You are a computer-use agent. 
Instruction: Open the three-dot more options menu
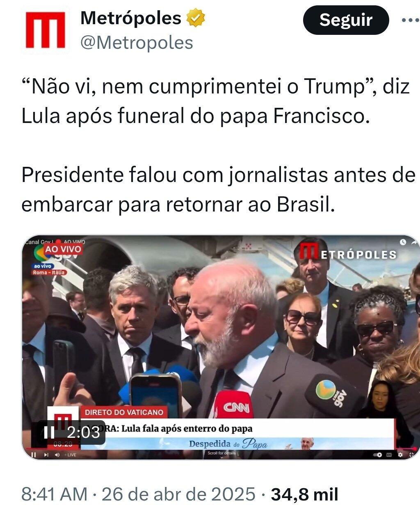[411, 20]
